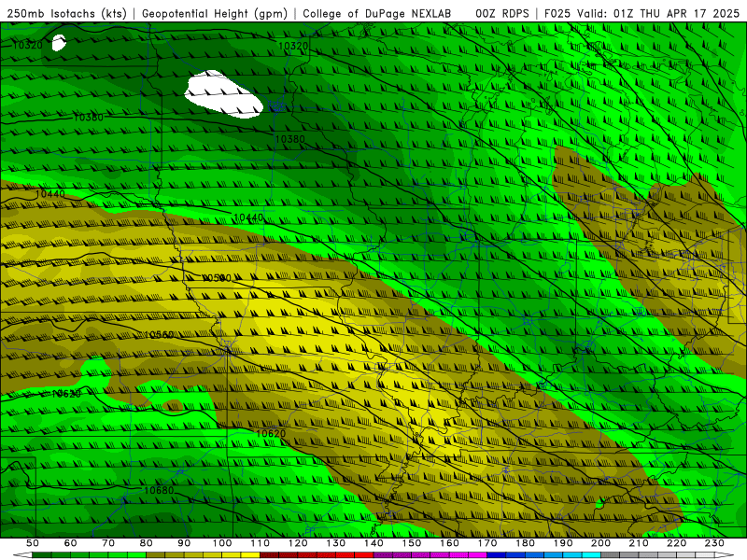
Task: Click the colorbar value 100
Action: 222,543
